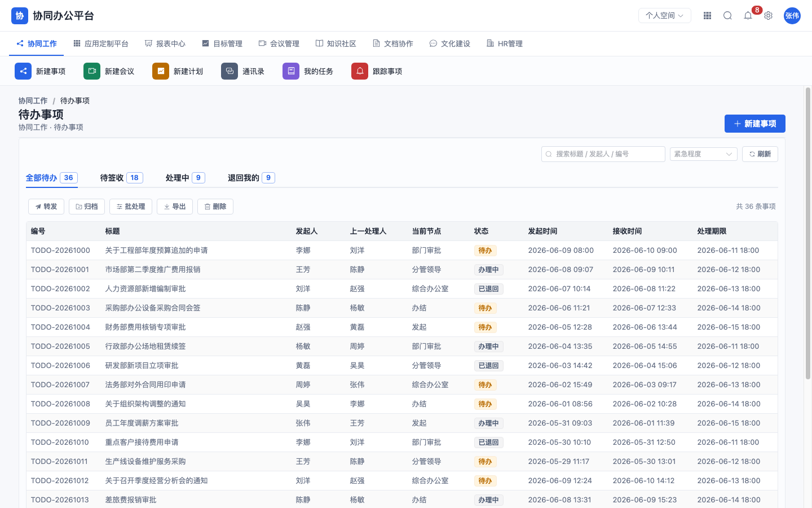Click title 采购部办公设备采购合同会签
Viewport: 812px width, 508px height.
(x=153, y=308)
